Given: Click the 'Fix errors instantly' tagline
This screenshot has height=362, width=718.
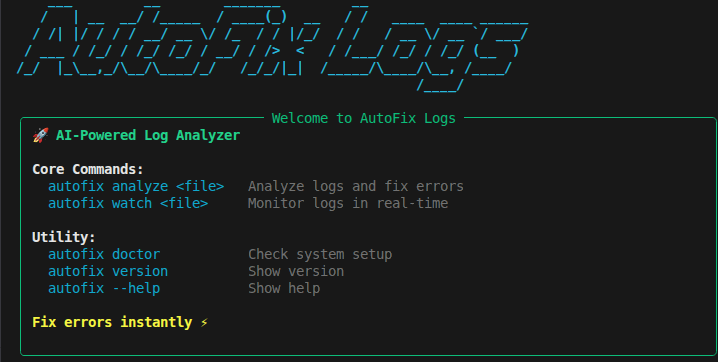Looking at the screenshot, I should click(x=112, y=322).
